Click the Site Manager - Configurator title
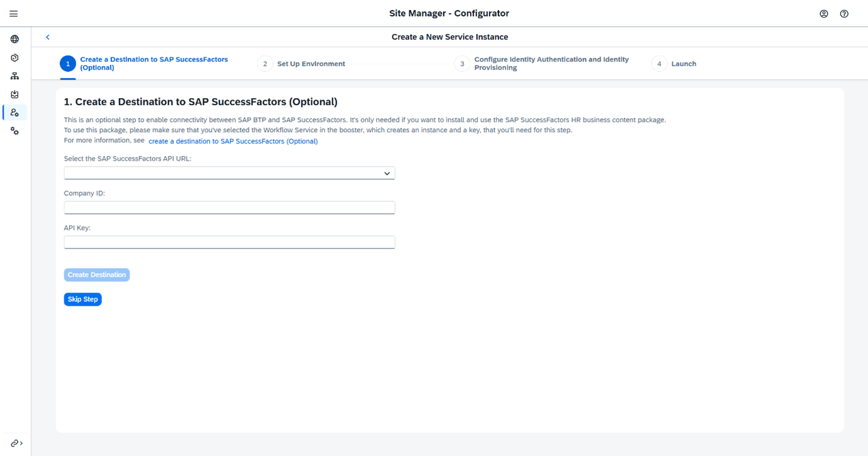This screenshot has width=868, height=456. pyautogui.click(x=449, y=13)
